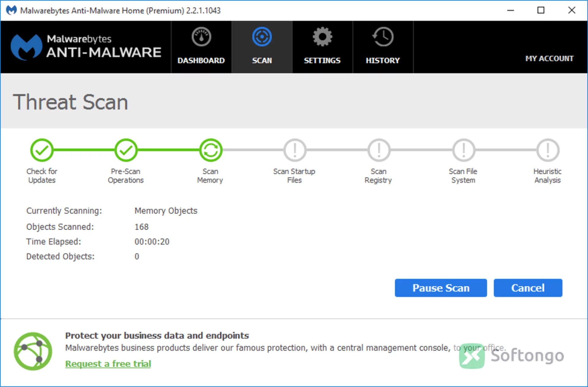Click the Scan Memory step label
588x387 pixels.
click(x=210, y=176)
